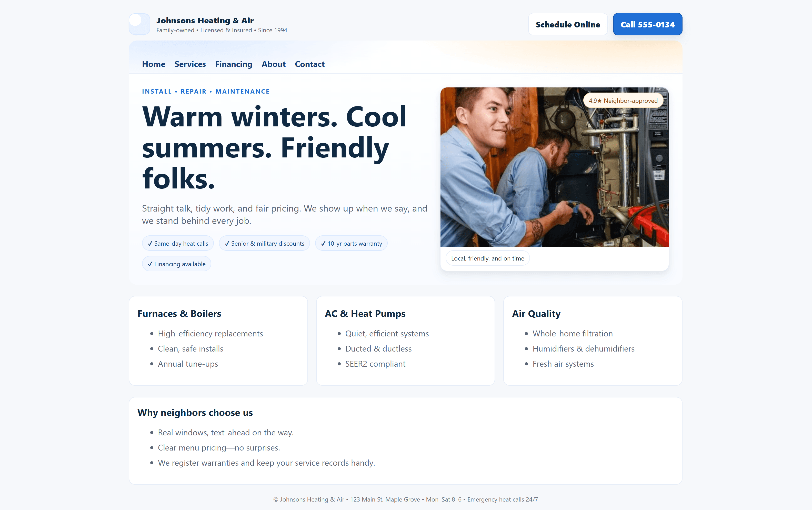Click the Same-day heat calls chip
This screenshot has width=812, height=510.
click(178, 244)
